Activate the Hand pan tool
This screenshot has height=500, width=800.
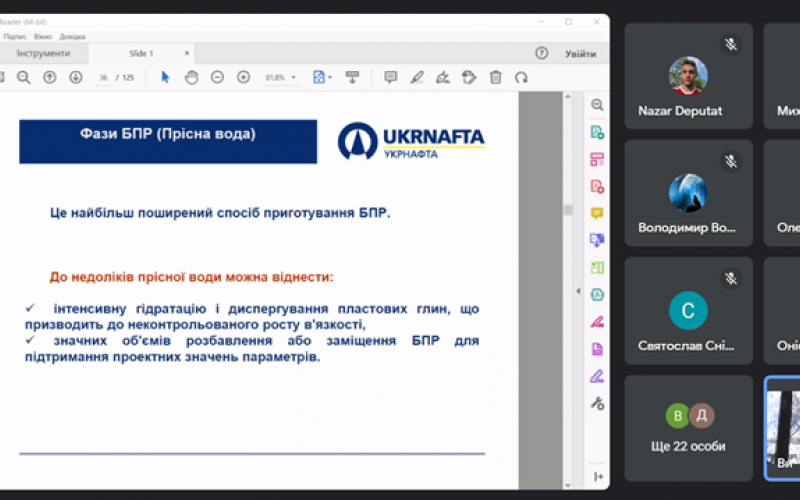point(191,78)
